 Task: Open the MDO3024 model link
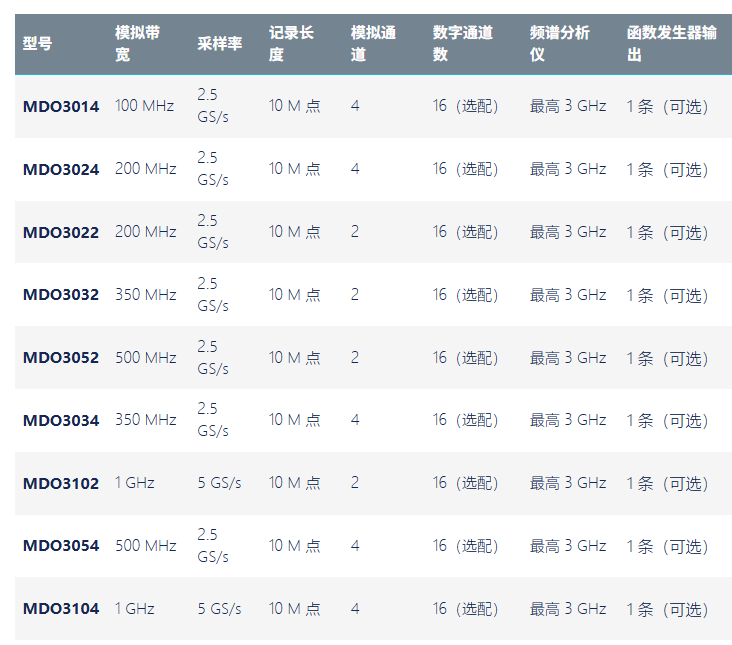(61, 169)
